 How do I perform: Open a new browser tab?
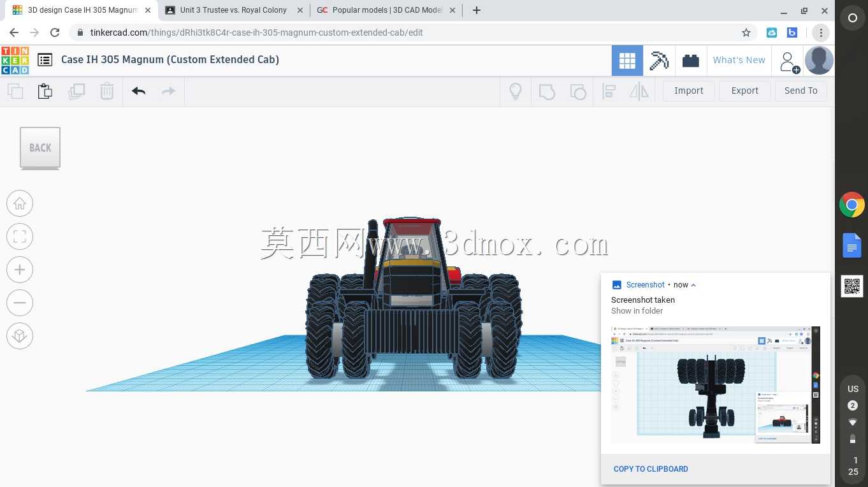[477, 10]
